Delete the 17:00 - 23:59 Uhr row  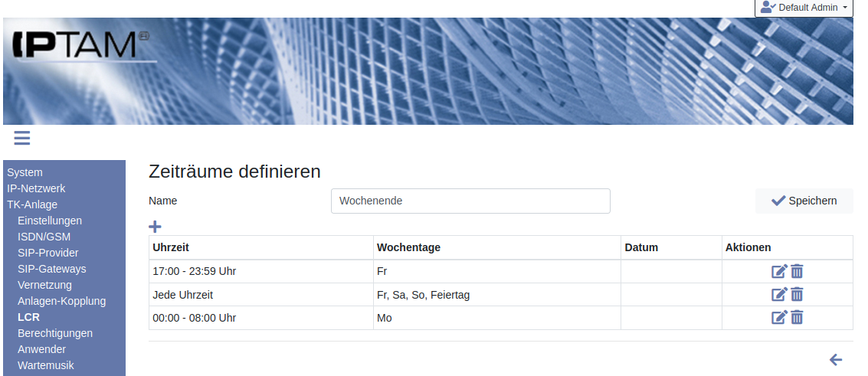(797, 271)
